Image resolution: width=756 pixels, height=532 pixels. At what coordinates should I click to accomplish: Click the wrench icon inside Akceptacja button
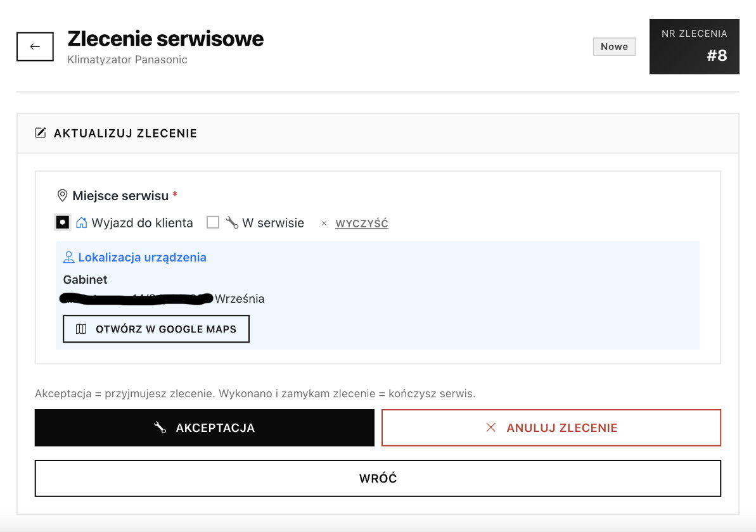pyautogui.click(x=160, y=427)
